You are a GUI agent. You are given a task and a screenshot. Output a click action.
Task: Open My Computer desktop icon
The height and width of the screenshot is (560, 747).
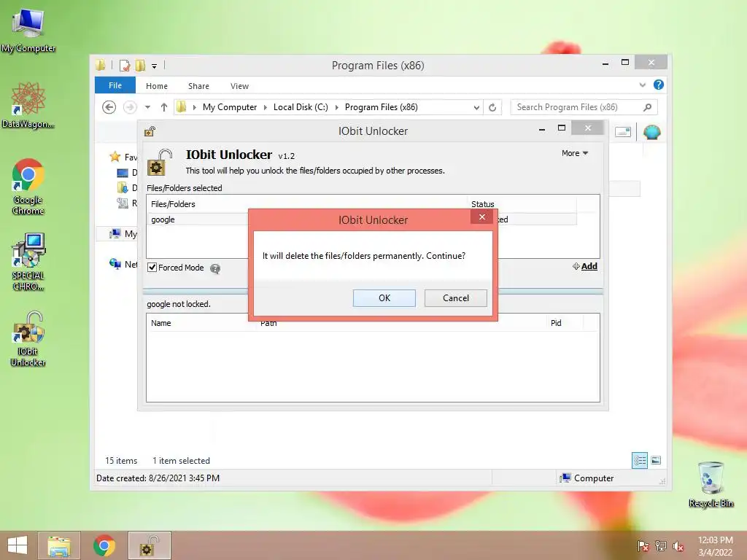pos(28,29)
